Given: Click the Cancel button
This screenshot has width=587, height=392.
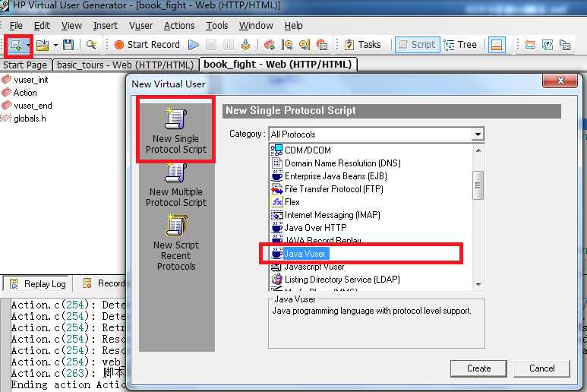Looking at the screenshot, I should click(541, 368).
